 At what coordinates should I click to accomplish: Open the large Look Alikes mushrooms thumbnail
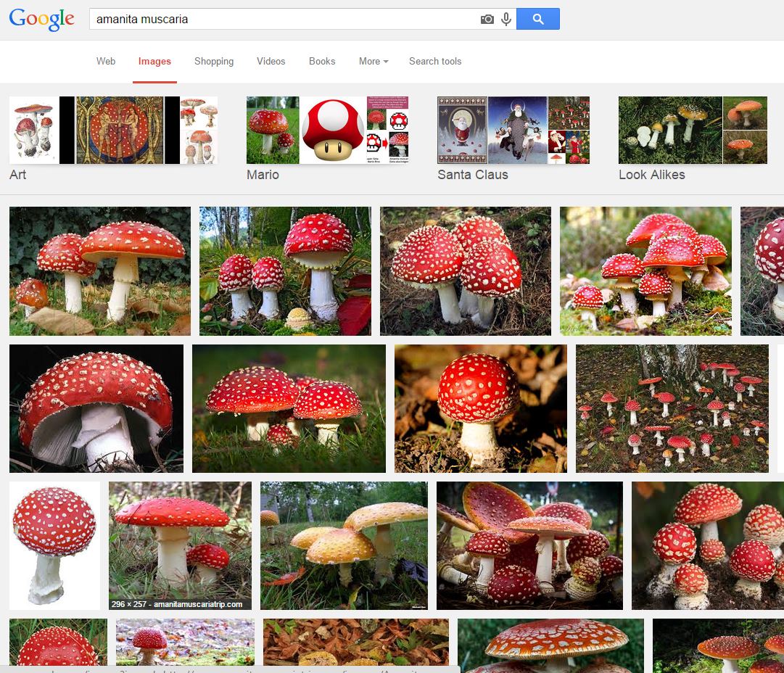(670, 130)
